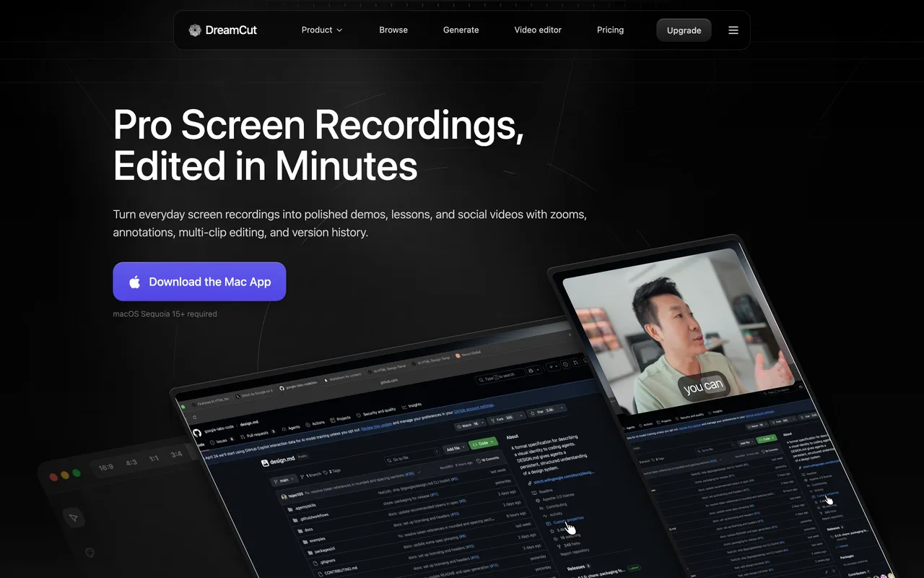Open the packages/cli folder row
This screenshot has height=578, width=924.
321,551
